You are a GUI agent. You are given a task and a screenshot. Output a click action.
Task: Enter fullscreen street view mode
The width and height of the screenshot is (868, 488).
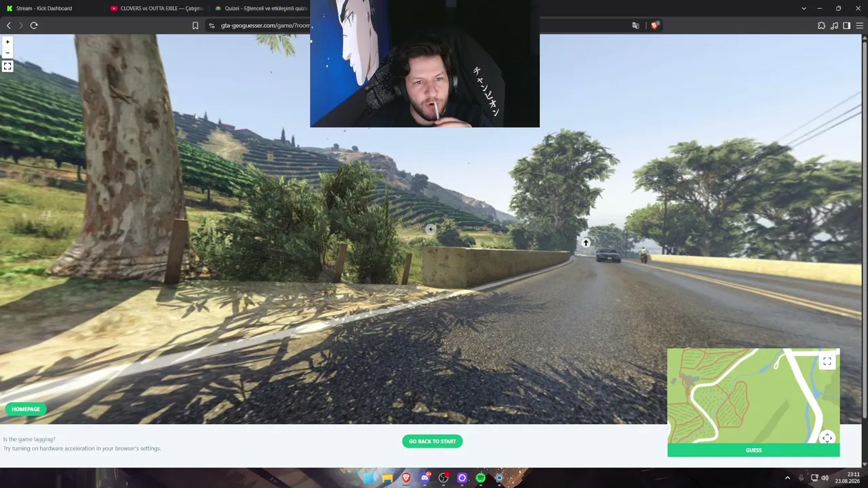pyautogui.click(x=7, y=66)
